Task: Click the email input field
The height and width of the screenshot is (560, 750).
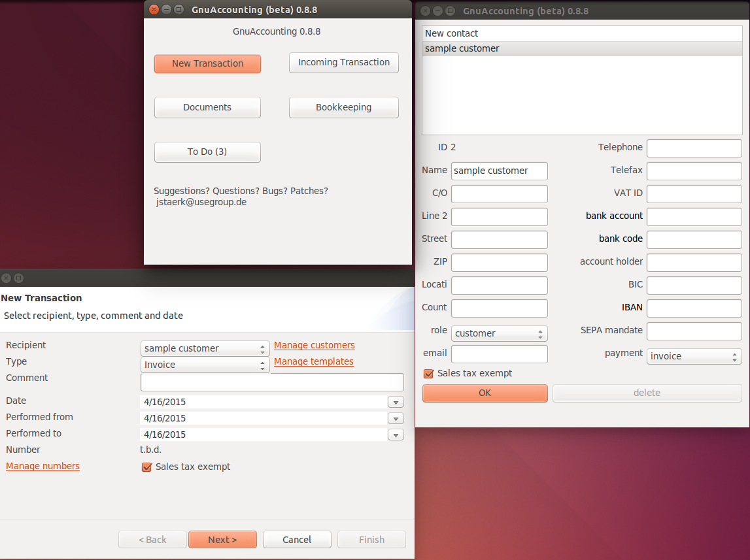Action: pyautogui.click(x=500, y=354)
